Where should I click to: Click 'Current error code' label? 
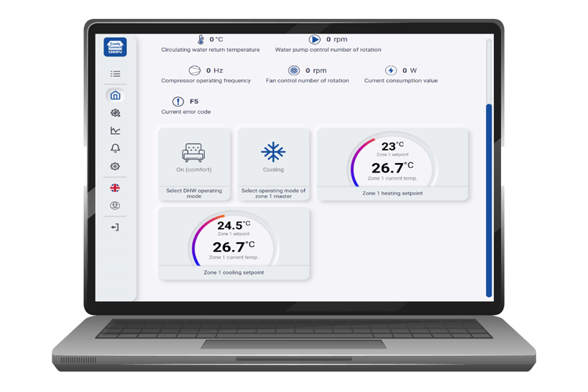point(186,112)
